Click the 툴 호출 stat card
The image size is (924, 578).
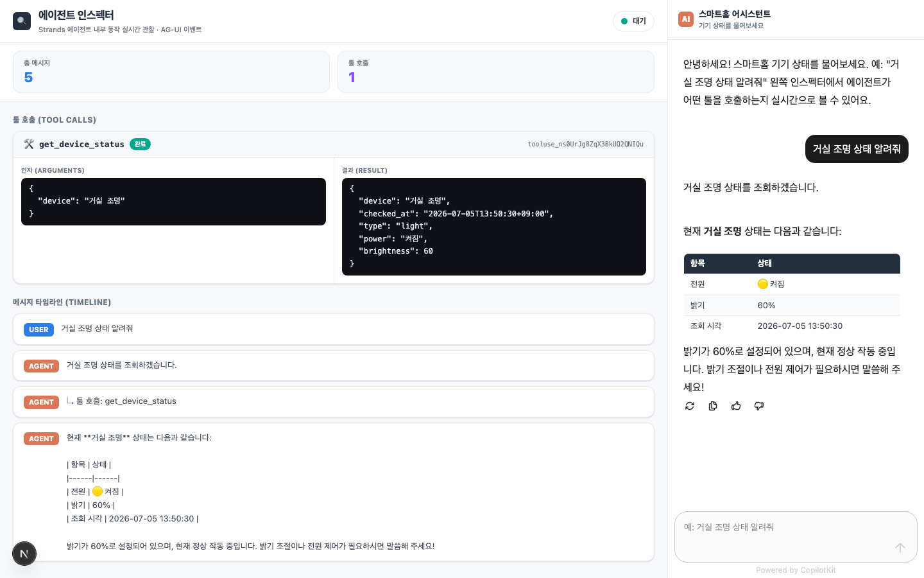click(496, 72)
